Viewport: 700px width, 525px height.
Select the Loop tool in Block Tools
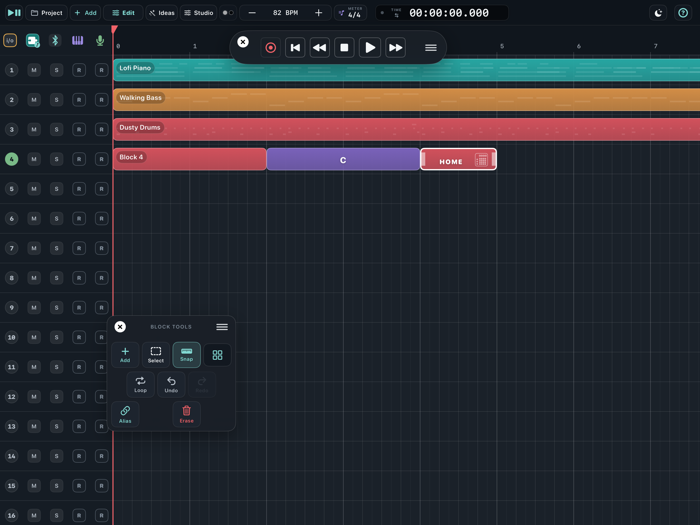tap(140, 384)
